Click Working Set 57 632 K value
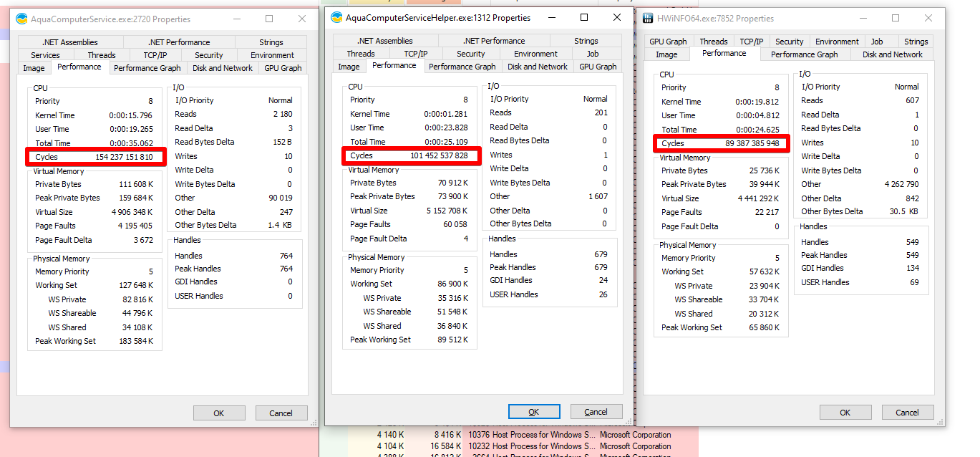This screenshot has height=457, width=980. tap(765, 271)
